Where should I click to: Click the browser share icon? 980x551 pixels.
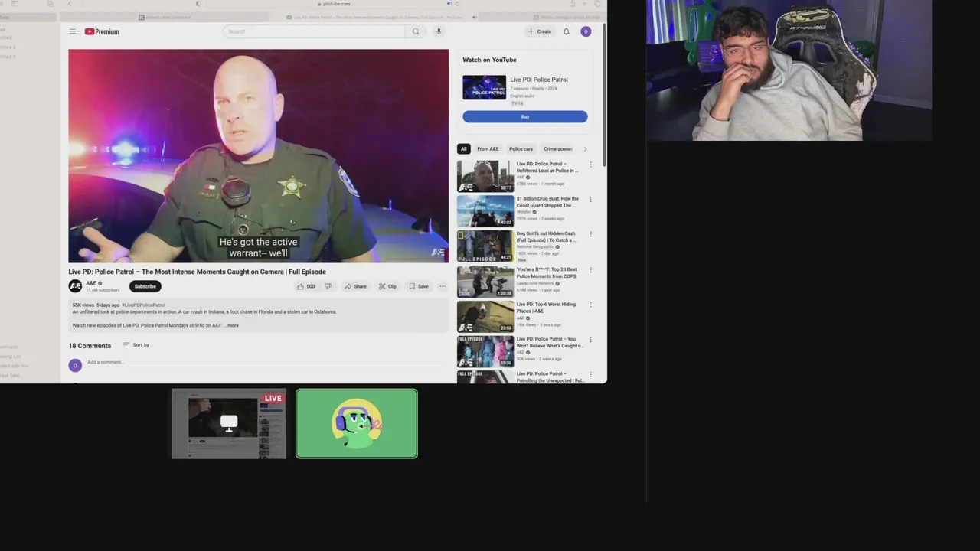pos(572,4)
